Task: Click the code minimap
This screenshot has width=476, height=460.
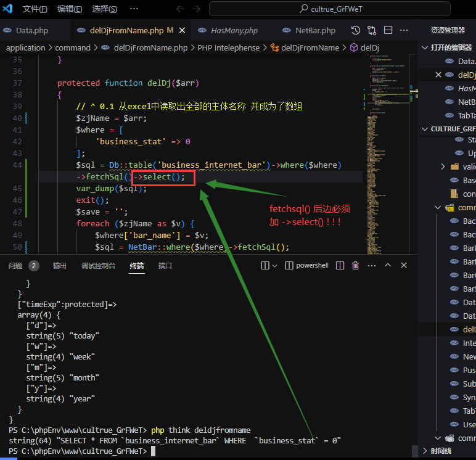Action: pos(388,154)
